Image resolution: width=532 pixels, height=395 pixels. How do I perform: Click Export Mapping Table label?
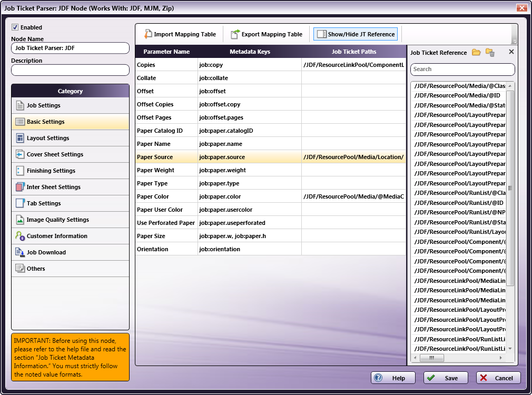click(272, 34)
